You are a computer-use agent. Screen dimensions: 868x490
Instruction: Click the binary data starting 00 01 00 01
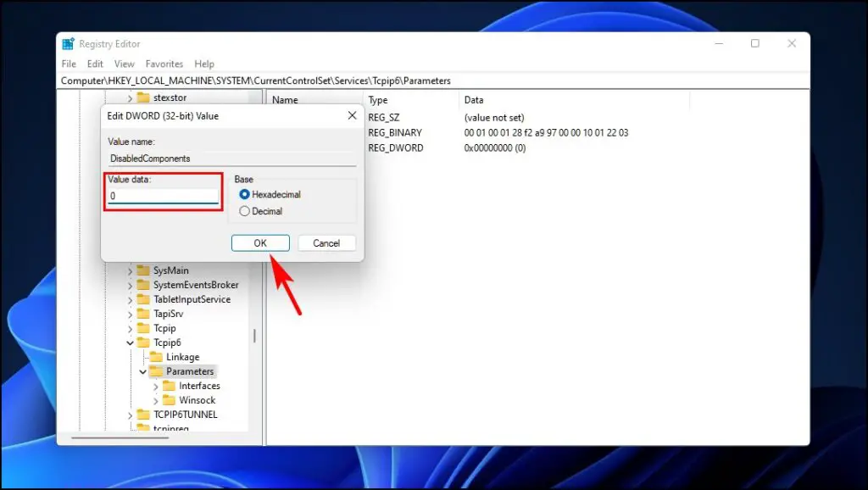point(547,133)
